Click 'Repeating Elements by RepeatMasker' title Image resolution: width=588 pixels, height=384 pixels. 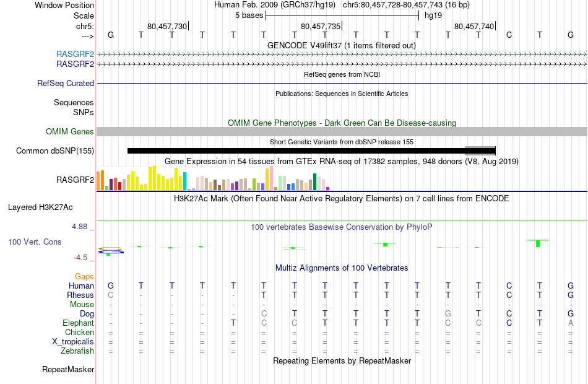click(342, 361)
